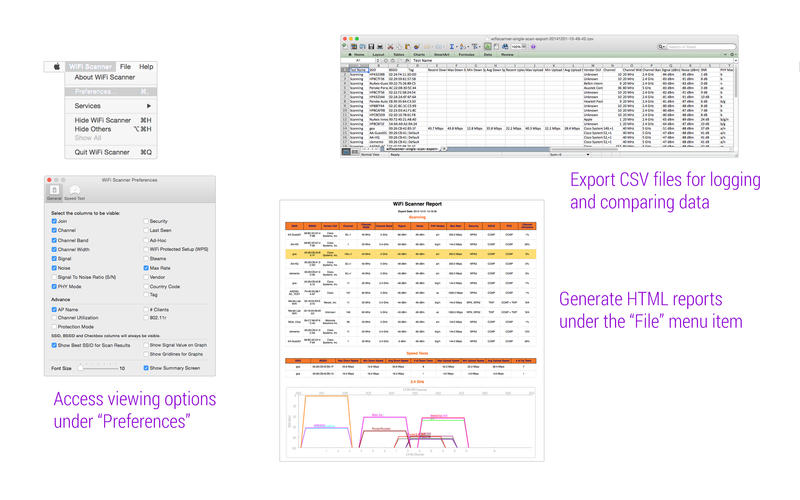Uncheck Show Summary Screen checkbox
This screenshot has height=500, width=800.
point(146,368)
